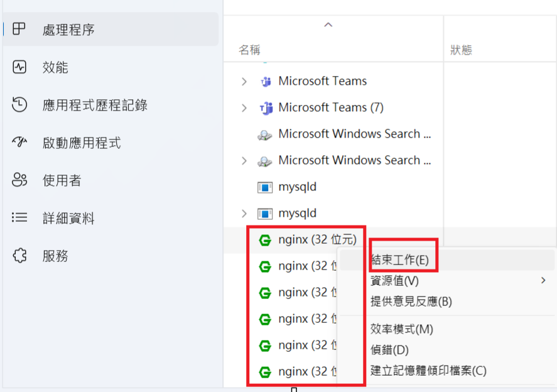Select Efficiency mode (效率模式) menu item
The width and height of the screenshot is (557, 392).
point(402,329)
